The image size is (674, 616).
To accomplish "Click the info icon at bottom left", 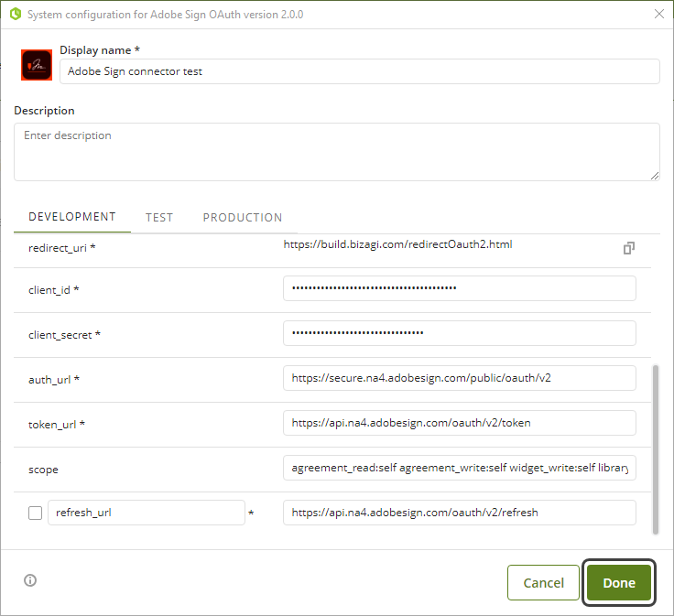I will [30, 580].
